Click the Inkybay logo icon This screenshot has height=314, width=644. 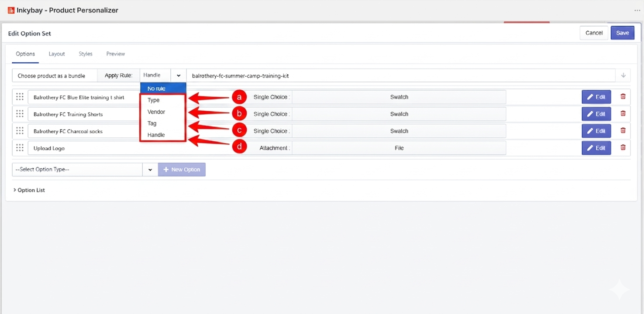click(x=11, y=10)
